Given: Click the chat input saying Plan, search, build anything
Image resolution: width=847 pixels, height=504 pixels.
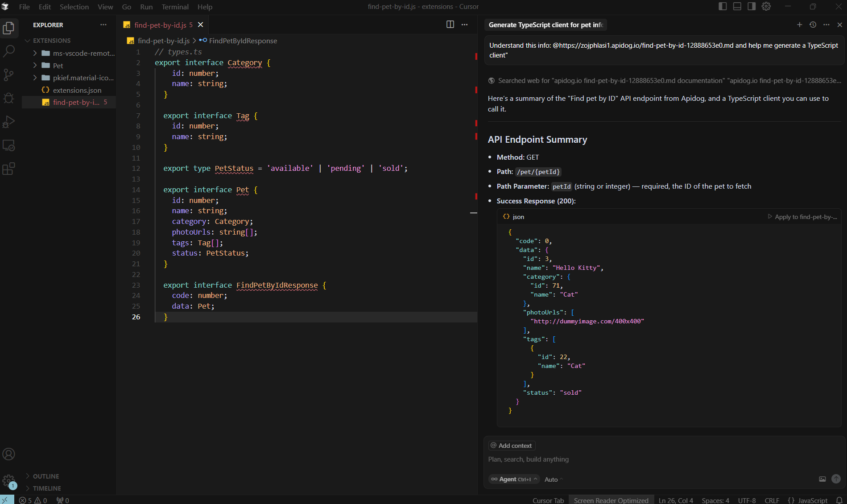Looking at the screenshot, I should pyautogui.click(x=580, y=459).
